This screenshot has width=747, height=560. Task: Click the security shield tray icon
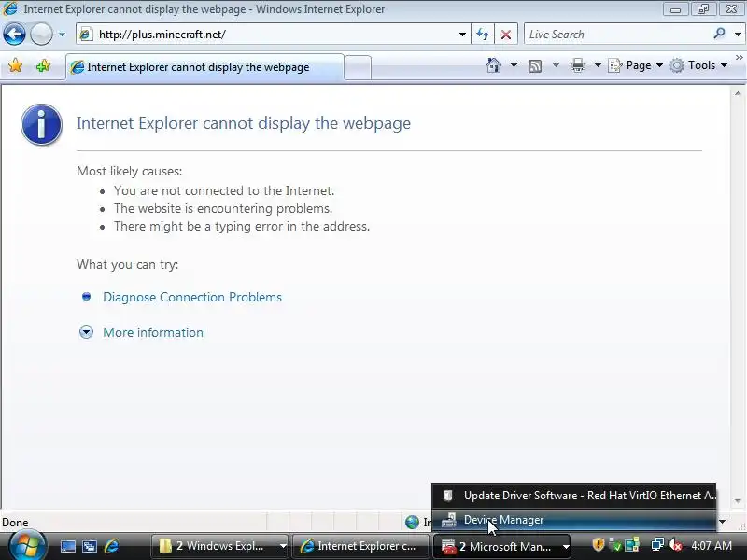[598, 544]
